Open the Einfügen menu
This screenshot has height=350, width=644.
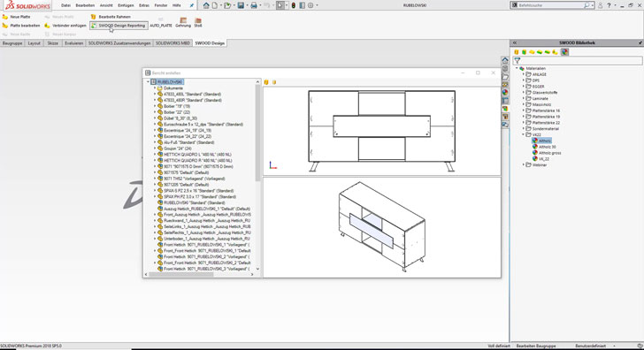point(126,5)
